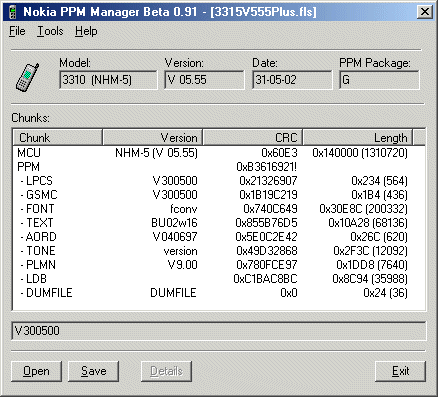
Task: Click the PLMN version V9.00
Action: click(183, 265)
